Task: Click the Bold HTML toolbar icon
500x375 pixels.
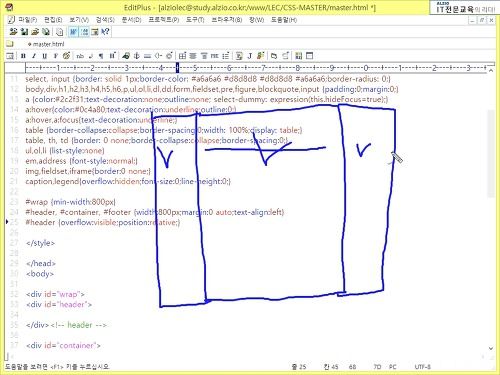Action: click(x=23, y=56)
